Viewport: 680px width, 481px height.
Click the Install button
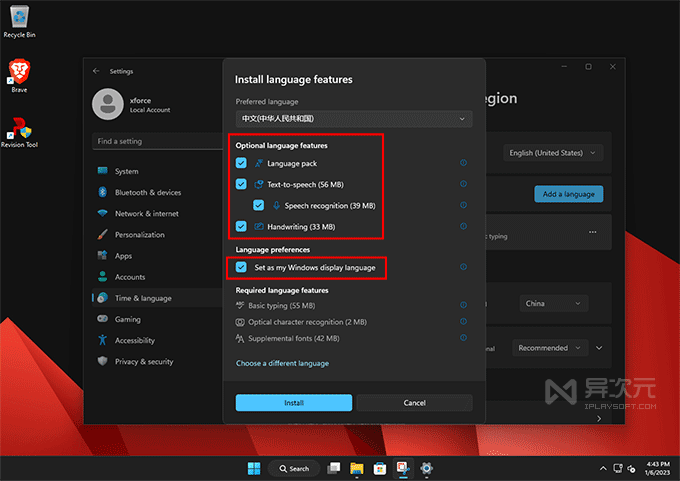coord(294,403)
